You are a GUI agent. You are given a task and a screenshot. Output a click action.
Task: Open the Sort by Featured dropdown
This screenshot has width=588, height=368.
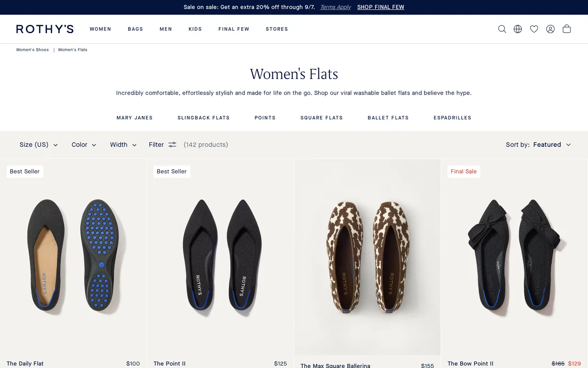pyautogui.click(x=538, y=144)
